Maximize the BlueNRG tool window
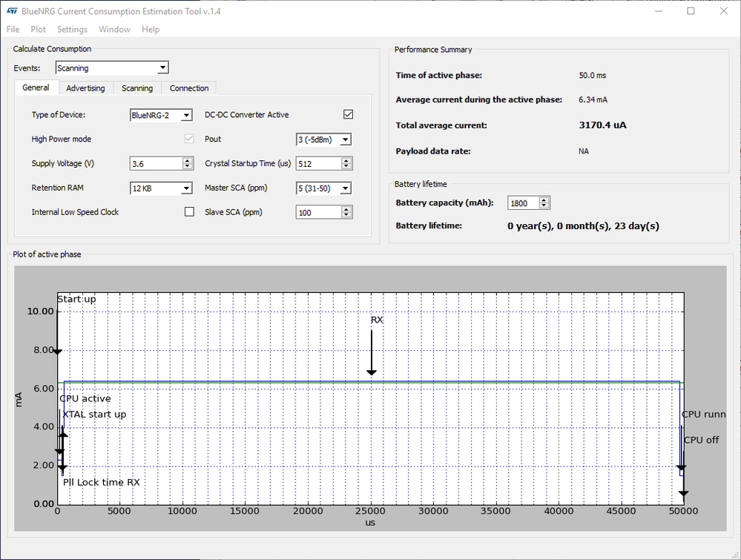Screen dimensions: 741x560 coord(691,11)
